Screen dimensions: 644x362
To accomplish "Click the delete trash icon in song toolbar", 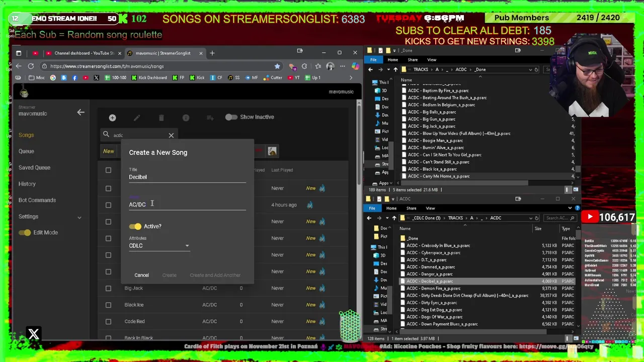I will click(161, 118).
